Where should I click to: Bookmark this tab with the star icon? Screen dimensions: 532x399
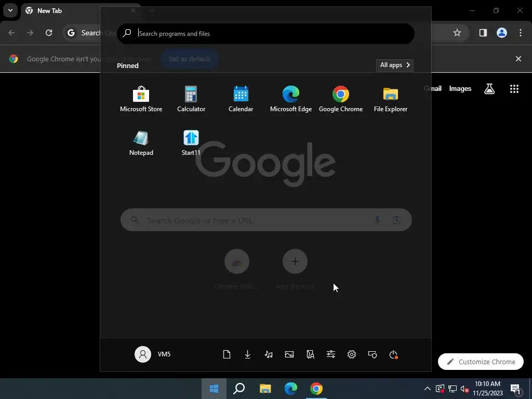(457, 33)
